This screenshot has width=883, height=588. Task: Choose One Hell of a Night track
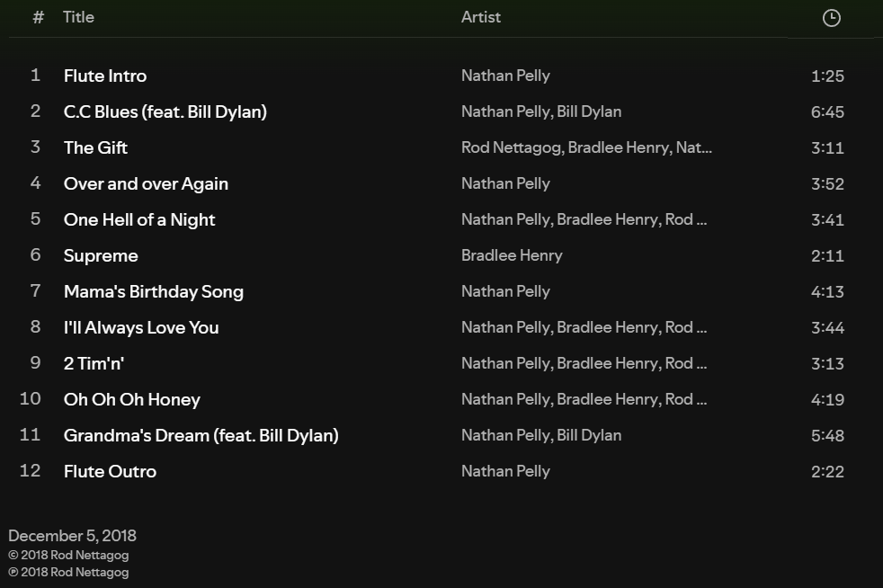[x=139, y=220]
